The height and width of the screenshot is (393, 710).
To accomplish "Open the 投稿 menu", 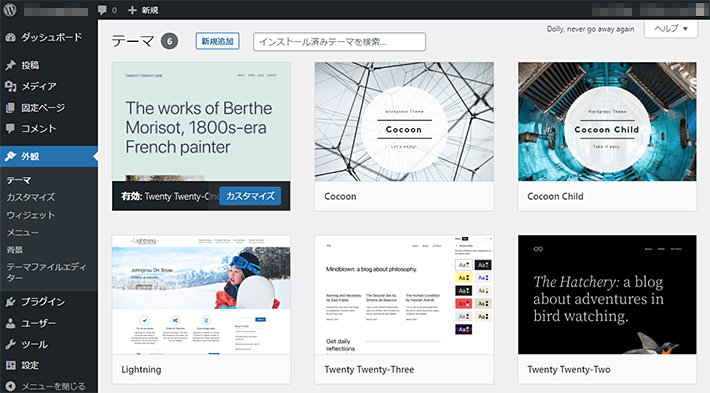I will pos(49,65).
